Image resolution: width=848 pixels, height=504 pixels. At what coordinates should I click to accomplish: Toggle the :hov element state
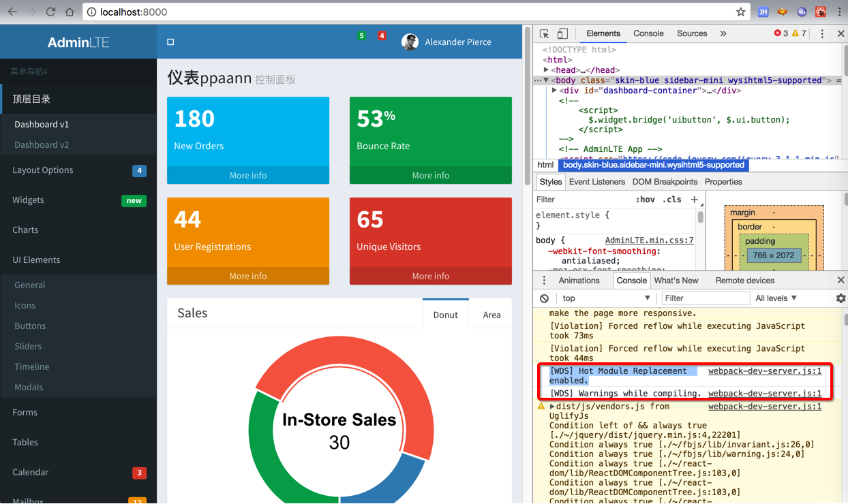point(645,200)
